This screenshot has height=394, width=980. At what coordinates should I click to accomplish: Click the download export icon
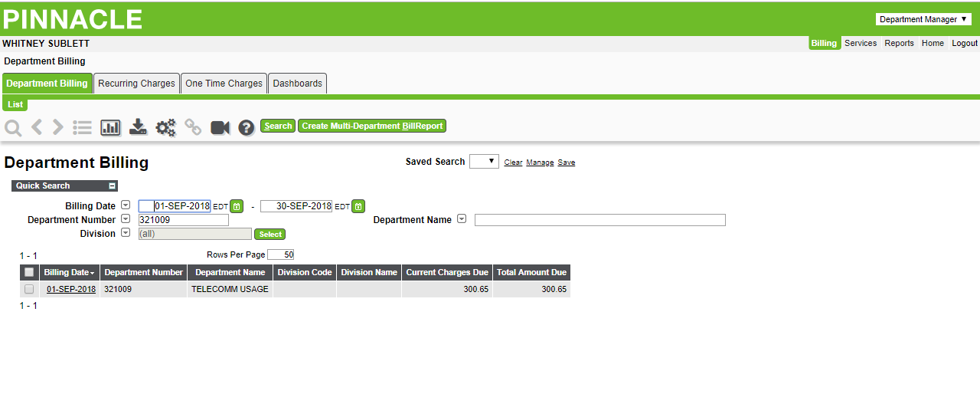(x=138, y=127)
